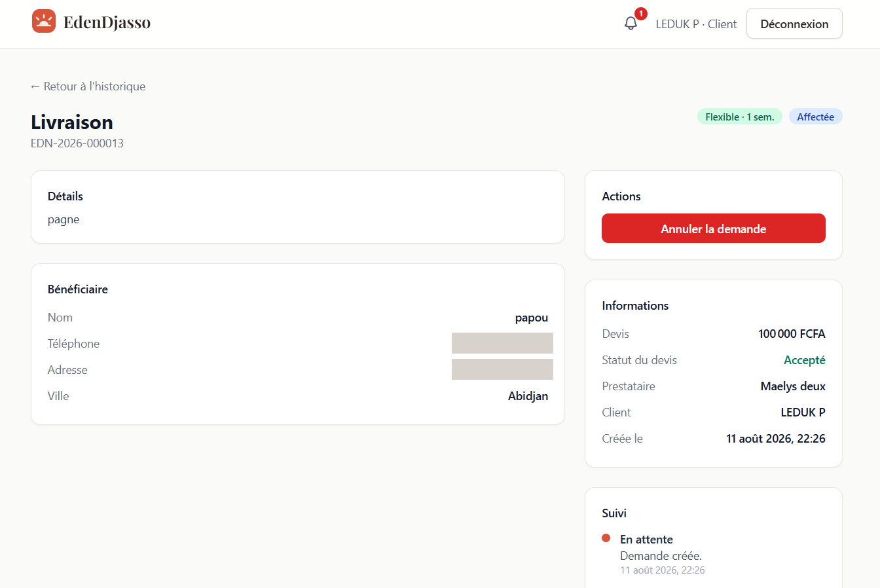
Task: Click the Affectée status badge
Action: click(815, 117)
